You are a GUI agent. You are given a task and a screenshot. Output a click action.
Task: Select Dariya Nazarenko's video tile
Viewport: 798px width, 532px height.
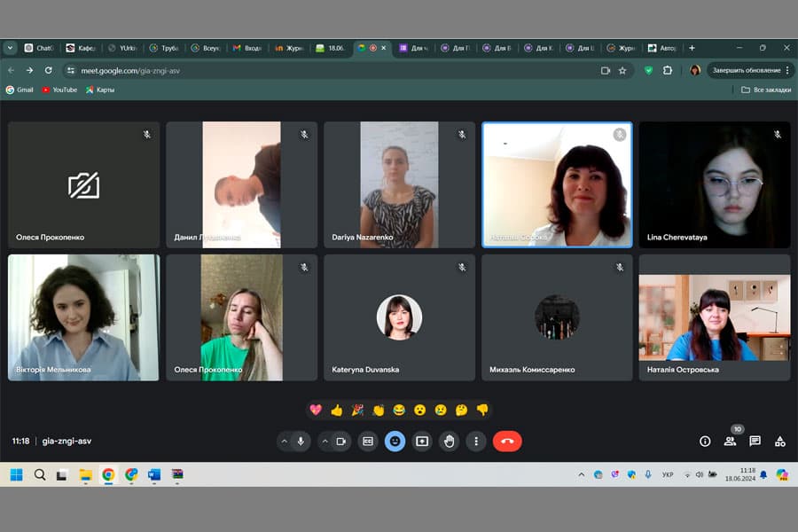tap(400, 184)
